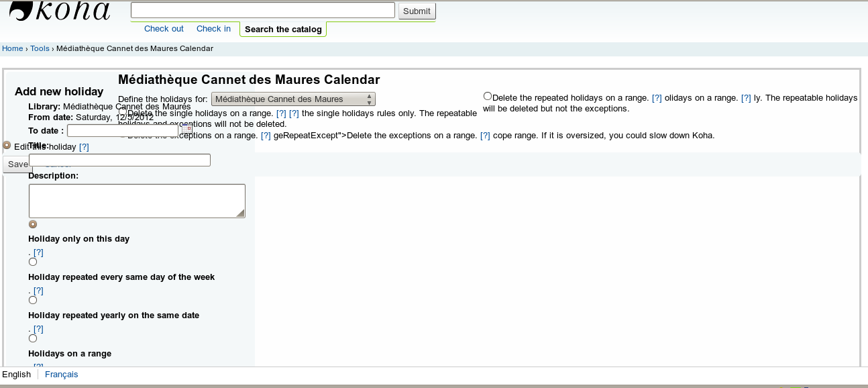This screenshot has width=868, height=388.
Task: Select Holiday repeated every same day of week
Action: (x=33, y=262)
